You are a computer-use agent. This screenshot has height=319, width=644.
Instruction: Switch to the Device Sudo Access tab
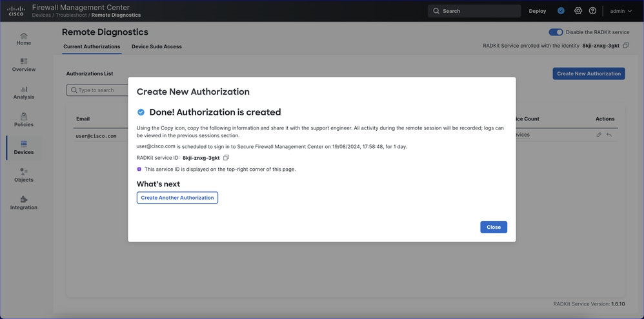point(156,46)
